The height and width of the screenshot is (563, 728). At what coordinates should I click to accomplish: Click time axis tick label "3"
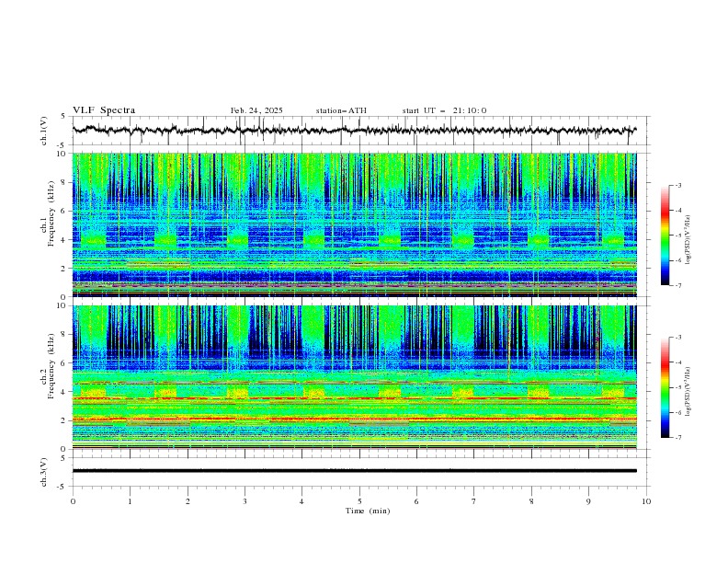coord(245,501)
